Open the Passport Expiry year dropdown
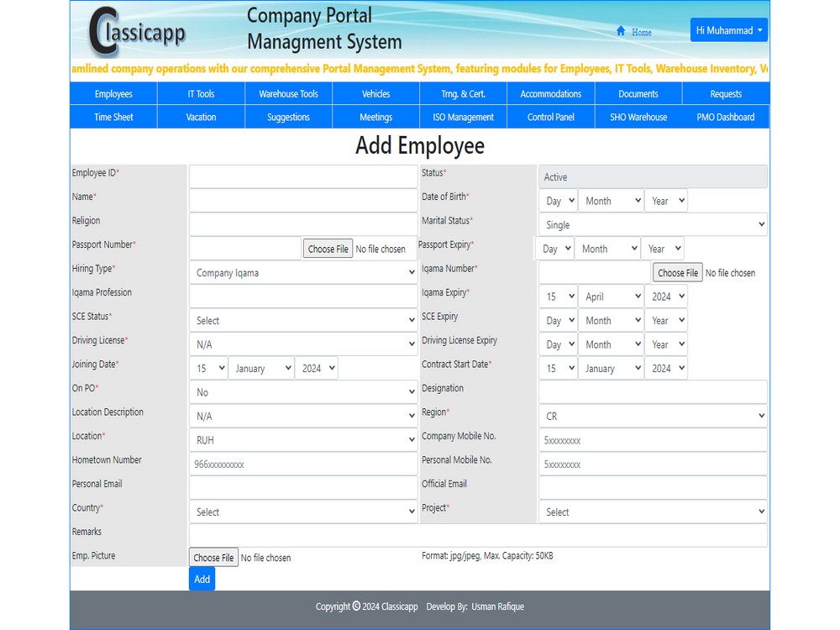 662,249
